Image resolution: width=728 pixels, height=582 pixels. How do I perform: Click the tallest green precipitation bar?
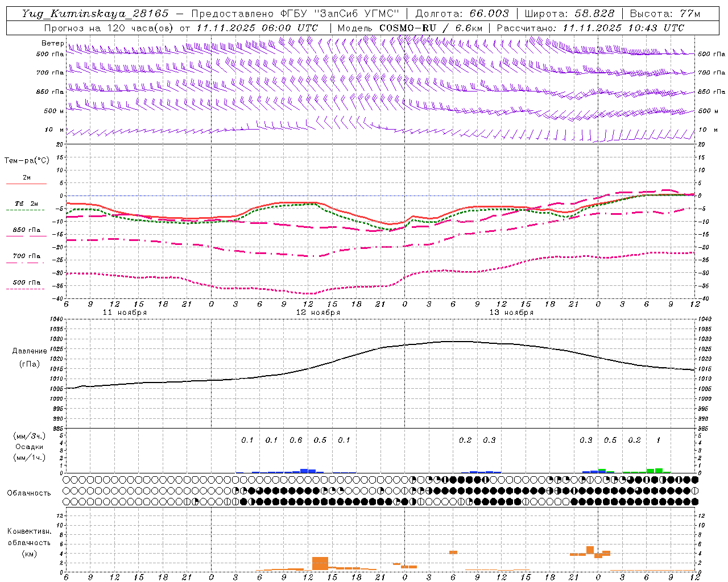point(659,470)
